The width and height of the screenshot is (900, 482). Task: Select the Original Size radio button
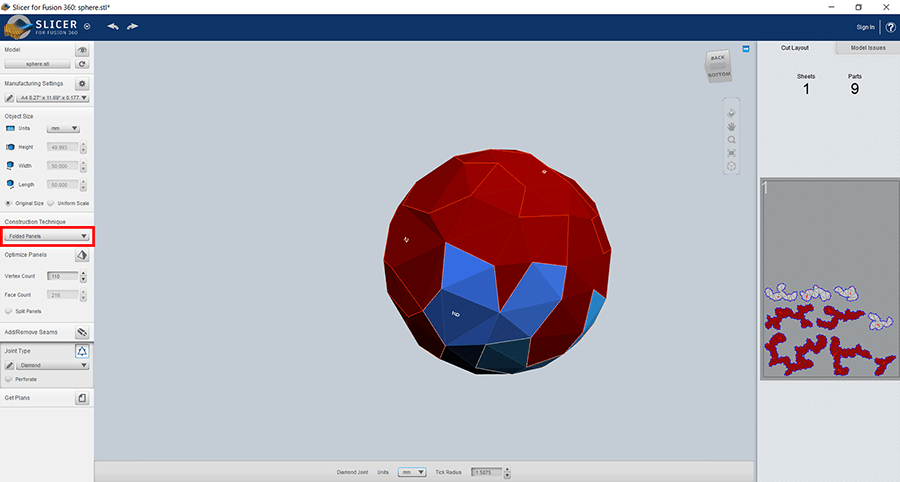8,203
